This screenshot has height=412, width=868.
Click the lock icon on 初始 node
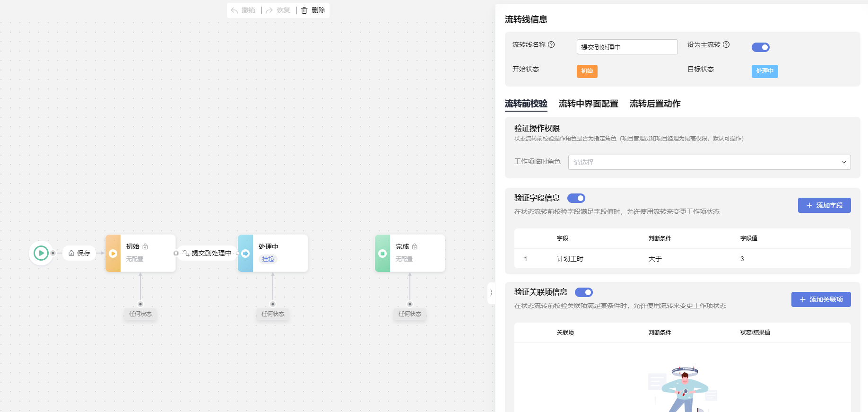coord(145,246)
